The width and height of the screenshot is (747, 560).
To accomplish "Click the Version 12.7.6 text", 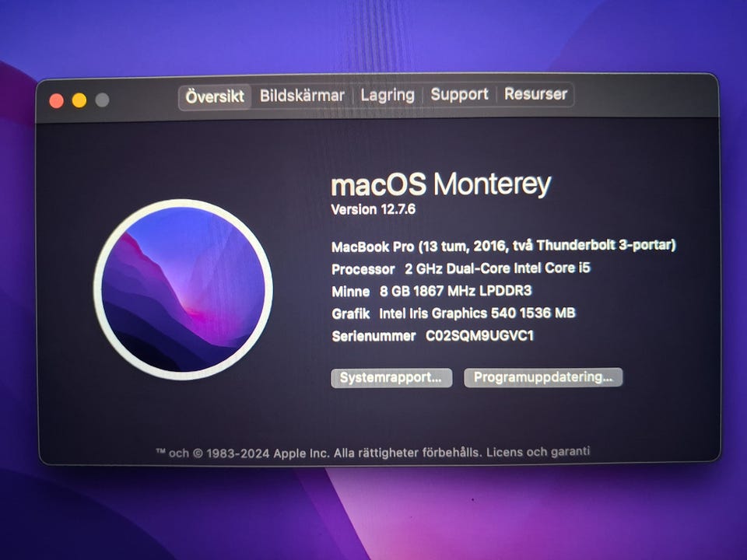I will point(373,209).
